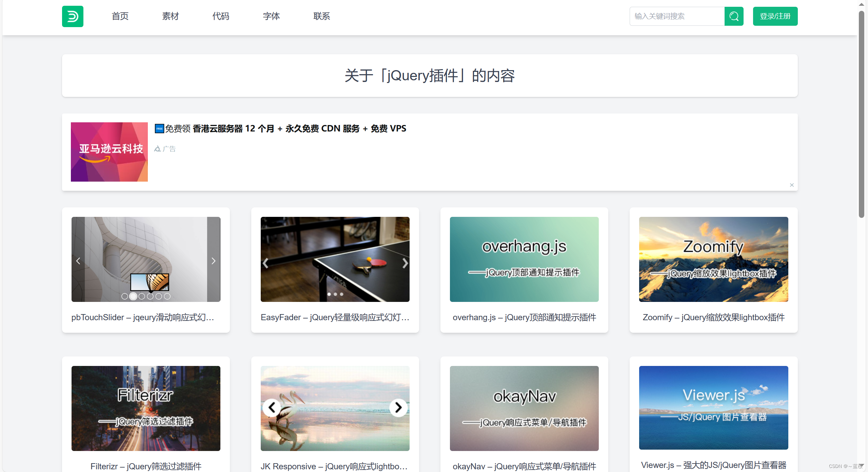Open overhang.js title link
The height and width of the screenshot is (472, 868).
[524, 317]
